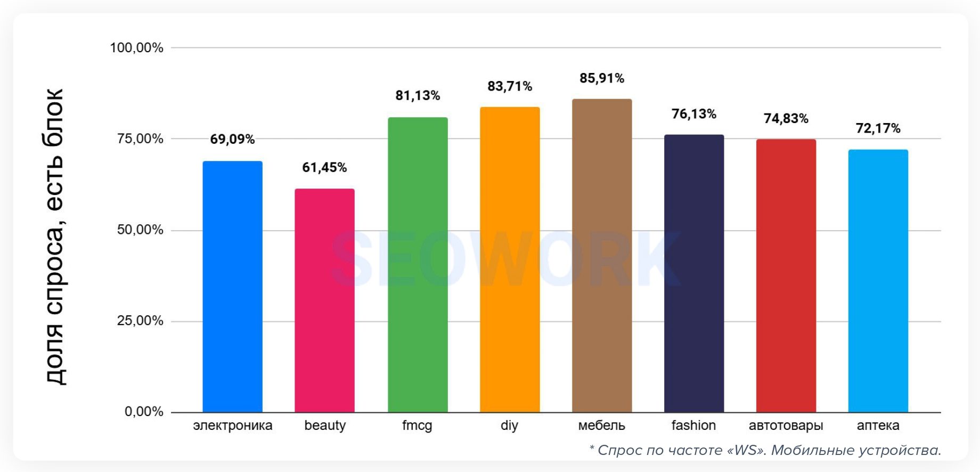980x472 pixels.
Task: Click the blue электроника bar
Action: [x=232, y=287]
